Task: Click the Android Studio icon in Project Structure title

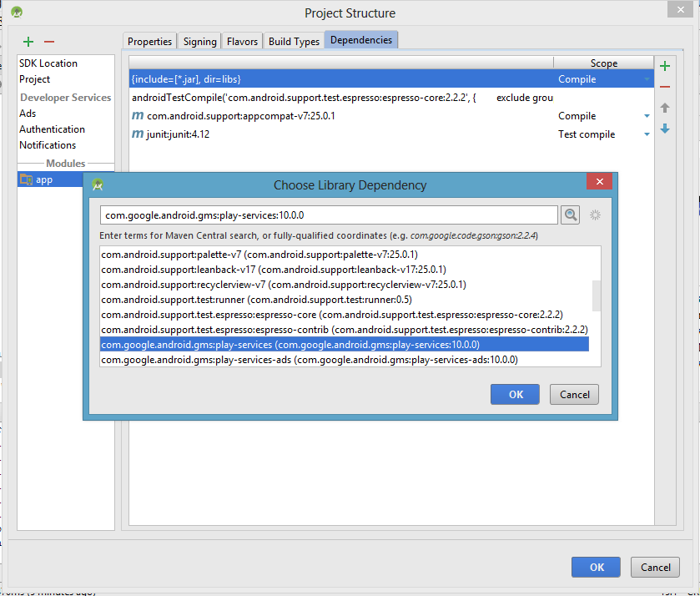Action: (x=17, y=12)
